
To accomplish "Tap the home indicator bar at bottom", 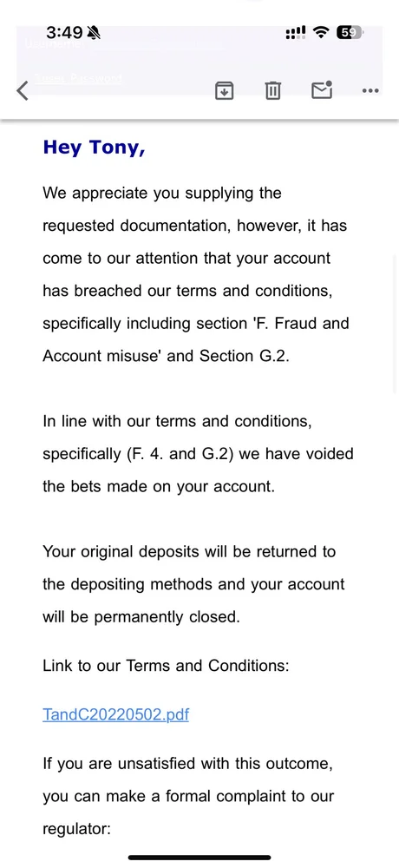I will (199, 858).
